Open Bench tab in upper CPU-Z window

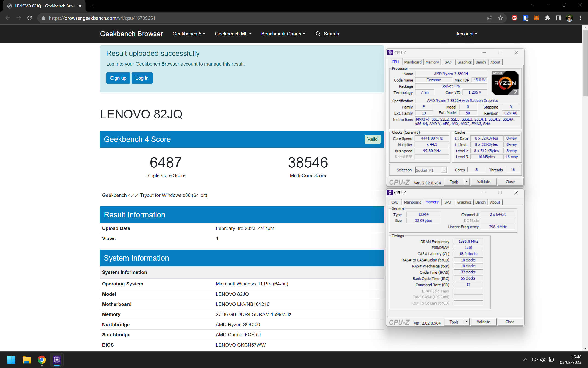(x=480, y=62)
